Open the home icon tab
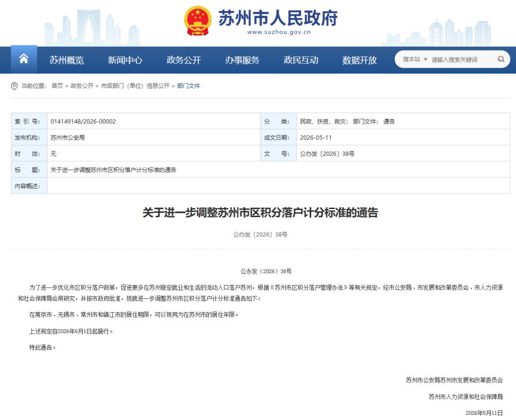This screenshot has height=420, width=516. coord(24,59)
